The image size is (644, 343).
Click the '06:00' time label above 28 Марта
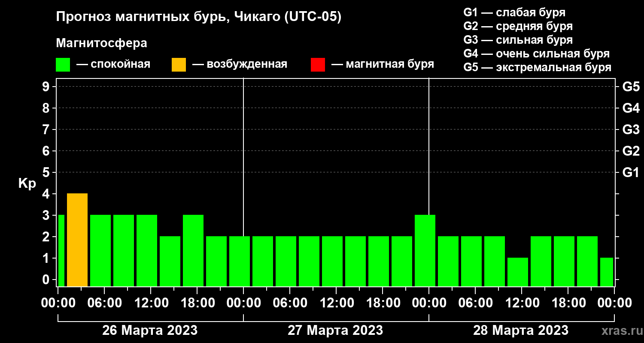coord(475,303)
